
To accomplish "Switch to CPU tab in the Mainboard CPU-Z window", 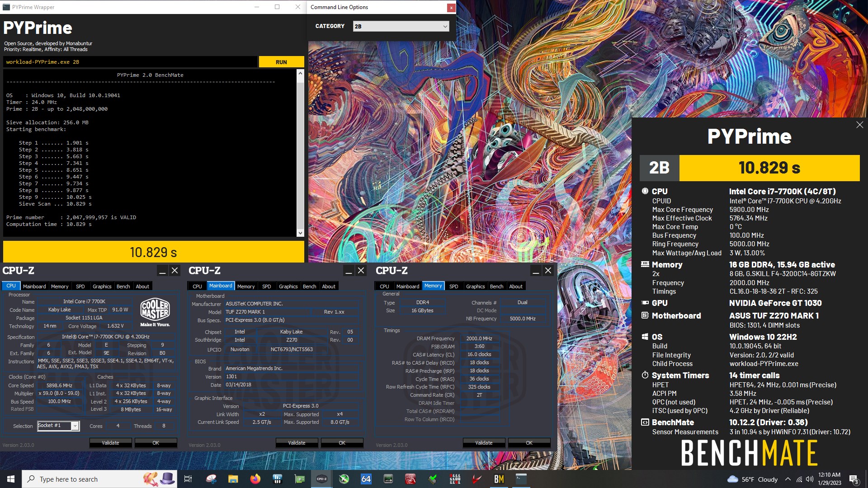I will [198, 286].
